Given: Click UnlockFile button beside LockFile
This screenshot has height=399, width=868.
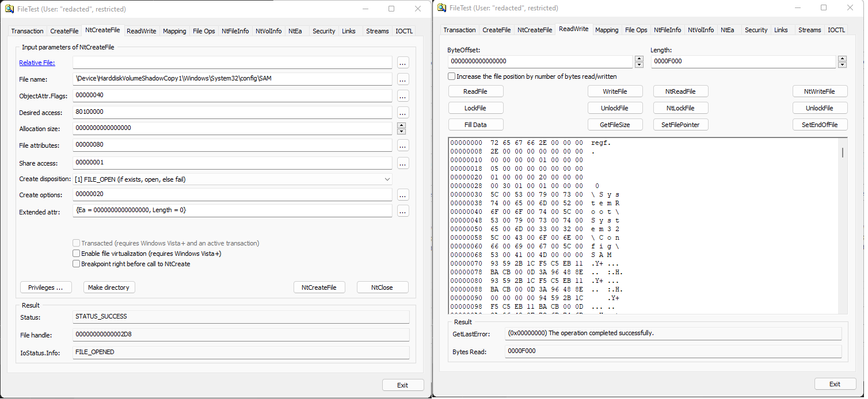Looking at the screenshot, I should (x=615, y=108).
